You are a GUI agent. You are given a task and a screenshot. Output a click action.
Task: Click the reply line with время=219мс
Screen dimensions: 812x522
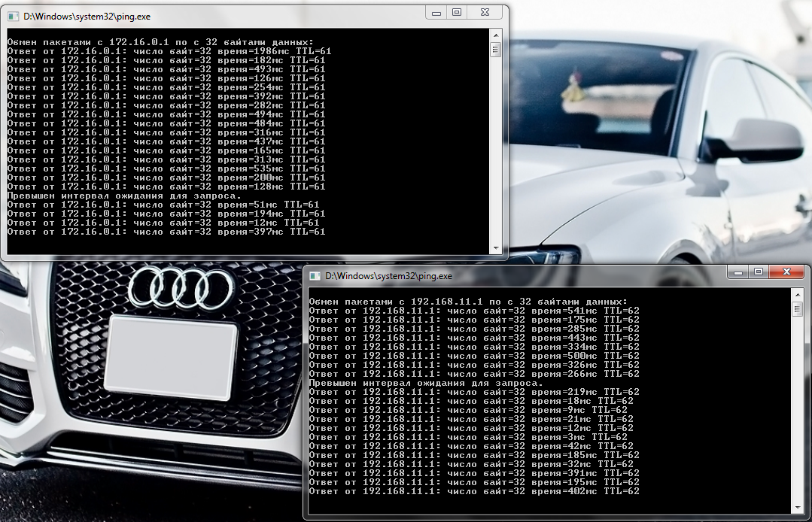(x=474, y=392)
